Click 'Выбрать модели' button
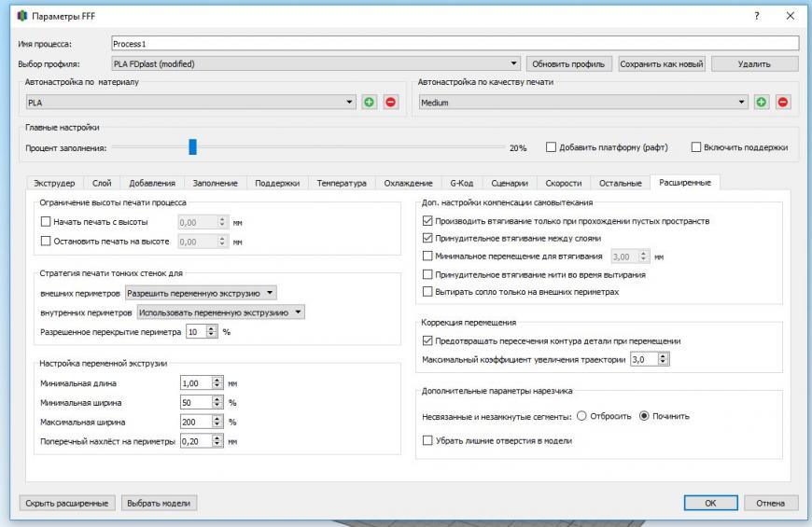Screen dimensions: 812x527 [x=159, y=503]
